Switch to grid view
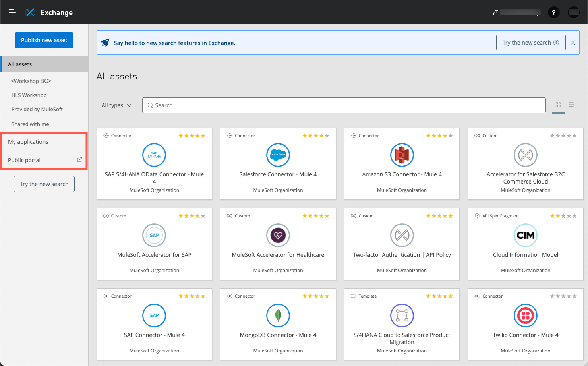 [x=558, y=105]
